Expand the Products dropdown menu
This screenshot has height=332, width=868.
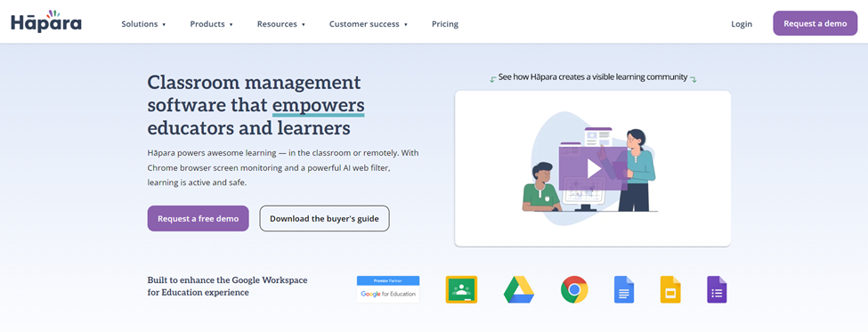pos(212,24)
